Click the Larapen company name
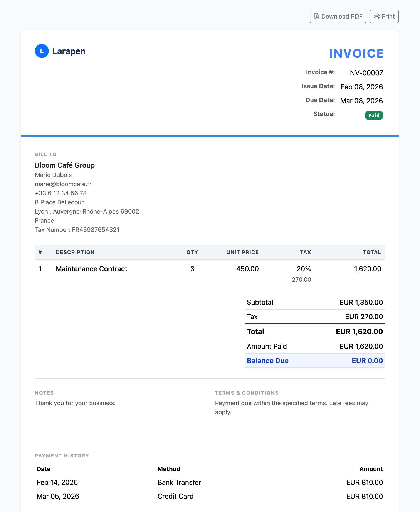The height and width of the screenshot is (512, 420). coord(69,51)
